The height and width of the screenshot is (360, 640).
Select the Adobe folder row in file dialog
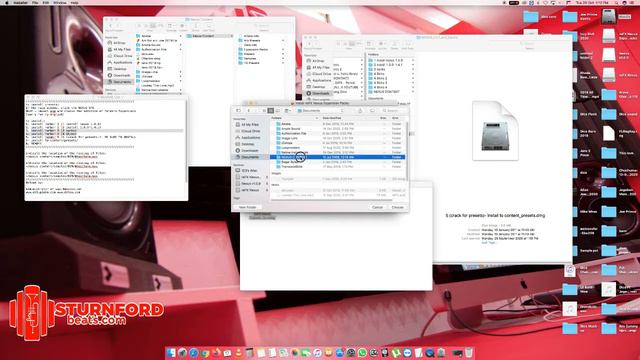pos(338,124)
